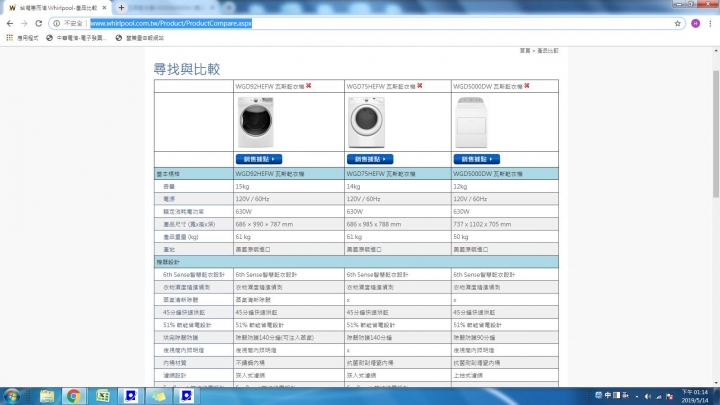Click dealer button under WGD5000DW
Image resolution: width=720 pixels, height=405 pixels.
(x=477, y=159)
